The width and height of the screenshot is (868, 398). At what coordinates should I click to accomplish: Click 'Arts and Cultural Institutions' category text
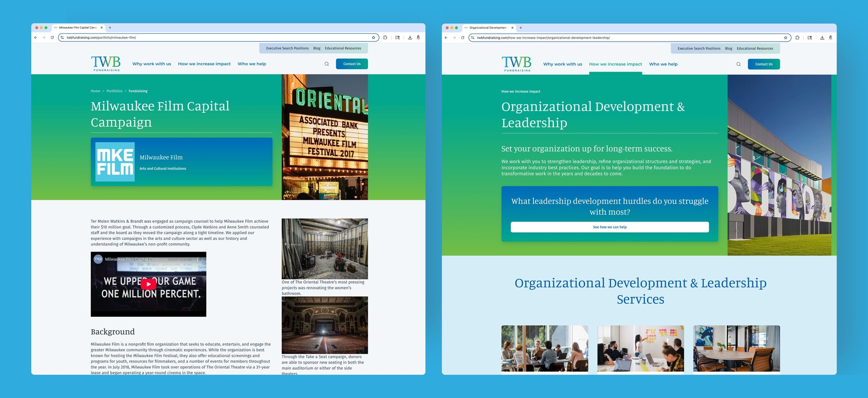tap(163, 169)
